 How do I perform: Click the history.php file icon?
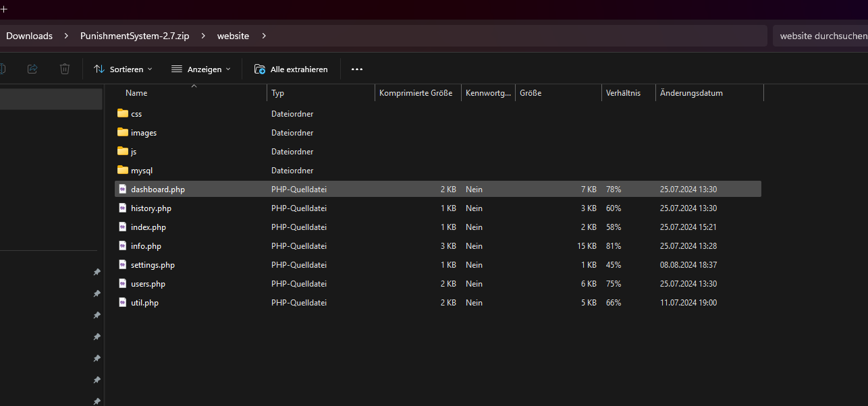122,208
